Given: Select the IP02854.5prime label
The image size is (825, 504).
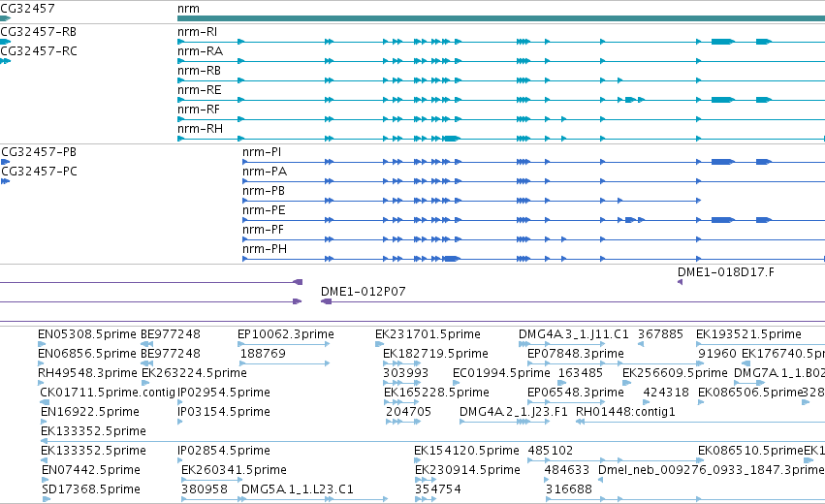Looking at the screenshot, I should [224, 451].
